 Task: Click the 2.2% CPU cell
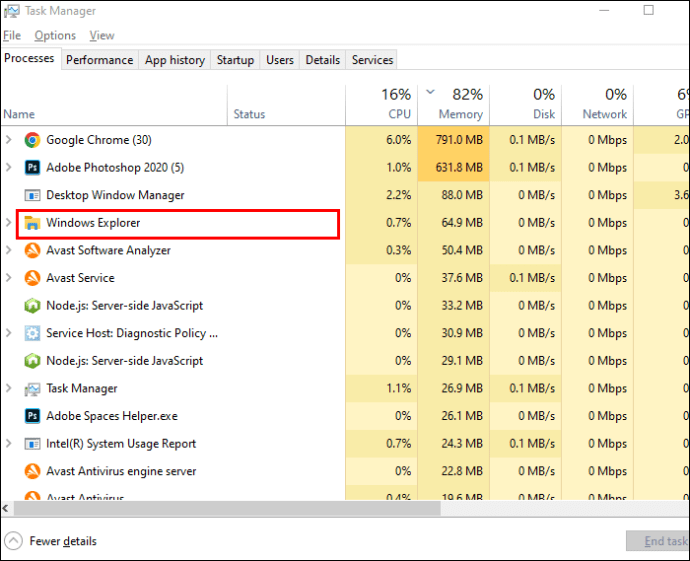(x=382, y=195)
